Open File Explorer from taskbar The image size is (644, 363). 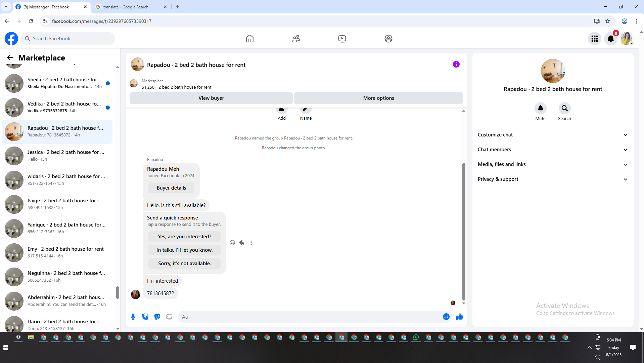[31, 337]
